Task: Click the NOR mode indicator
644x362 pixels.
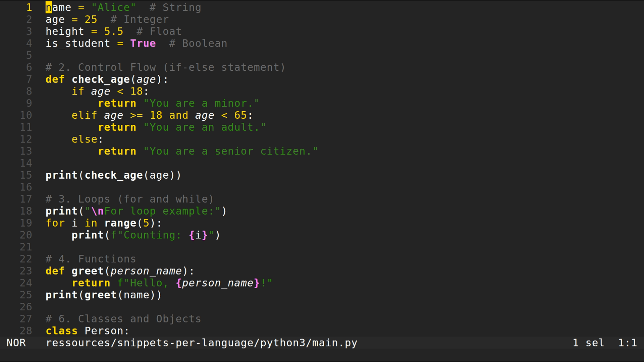Action: tap(16, 343)
